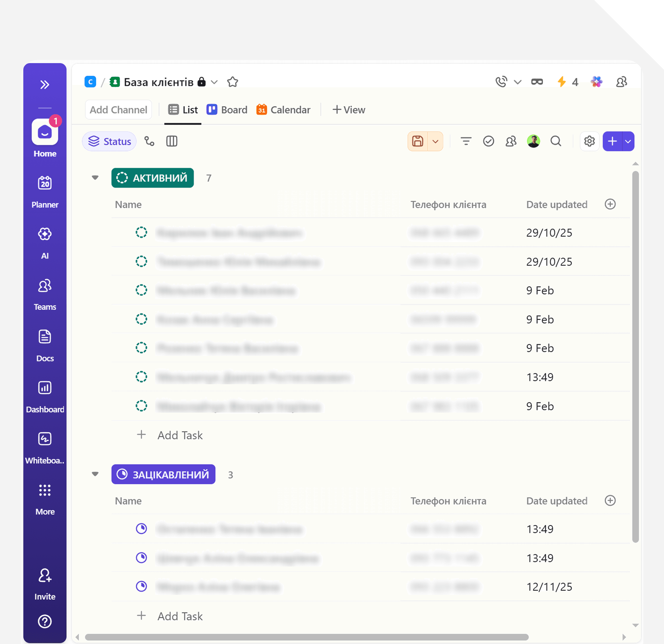The width and height of the screenshot is (664, 644).
Task: Collapse the ЗАЦІКАВЛЕНИЙ status group
Action: [95, 474]
